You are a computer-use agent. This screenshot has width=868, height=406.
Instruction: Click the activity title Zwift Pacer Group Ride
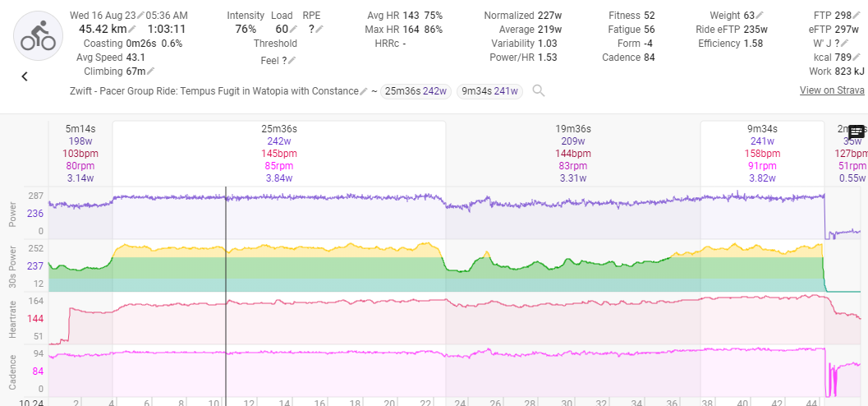214,91
